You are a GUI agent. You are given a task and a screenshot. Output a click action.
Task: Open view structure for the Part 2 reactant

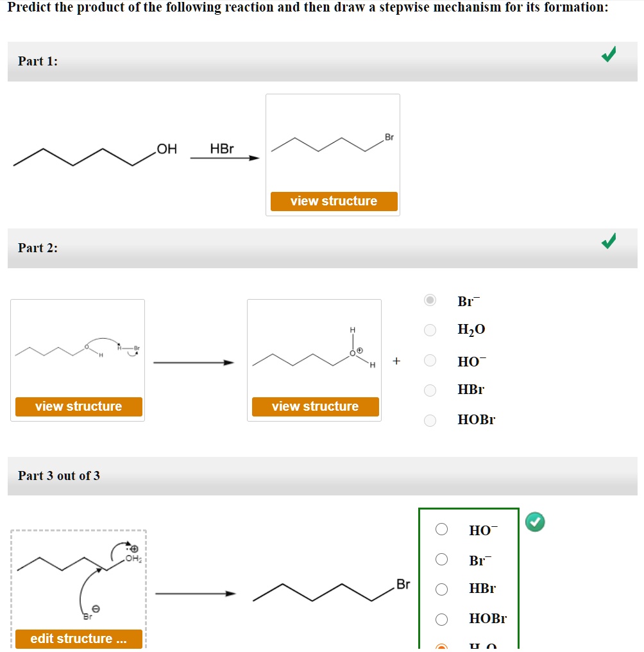(x=78, y=406)
